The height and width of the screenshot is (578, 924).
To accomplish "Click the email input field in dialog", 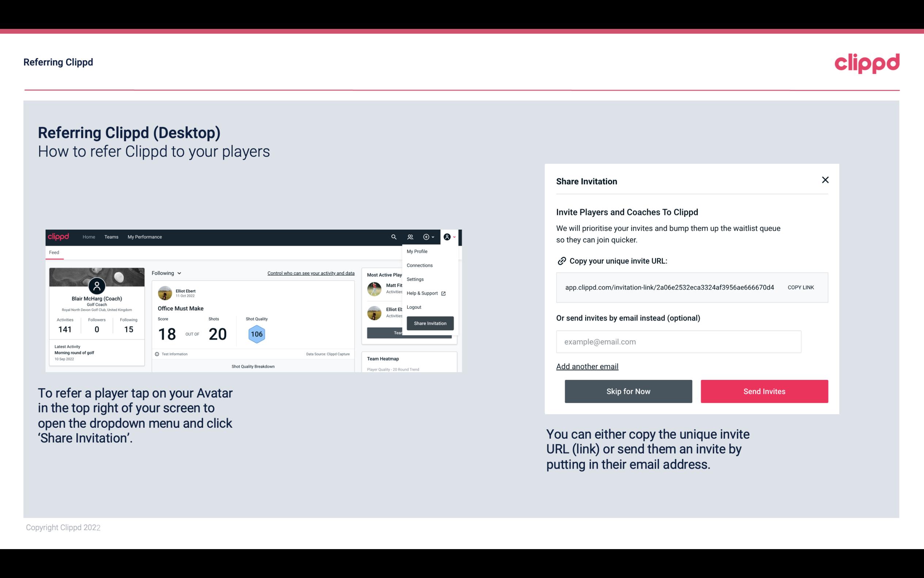I will coord(678,341).
